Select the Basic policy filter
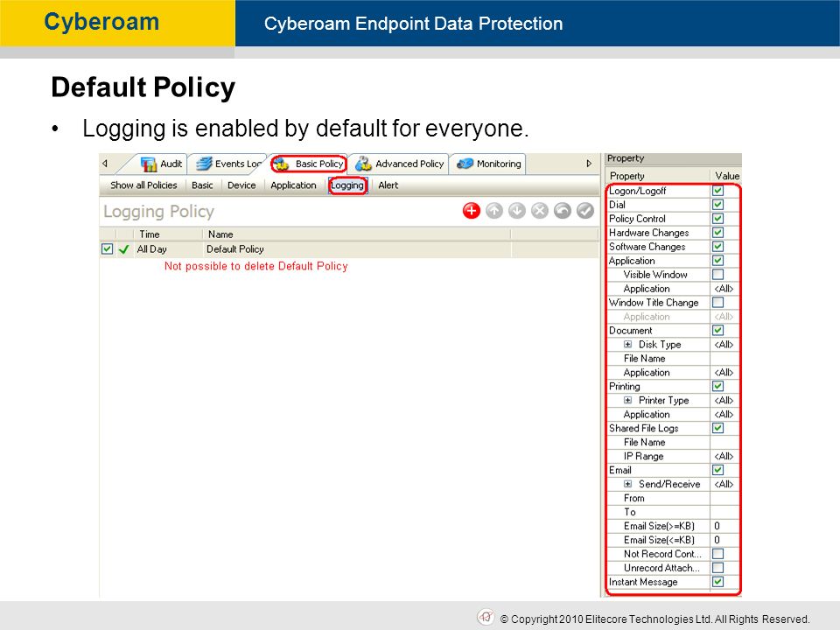This screenshot has height=630, width=840. point(202,185)
